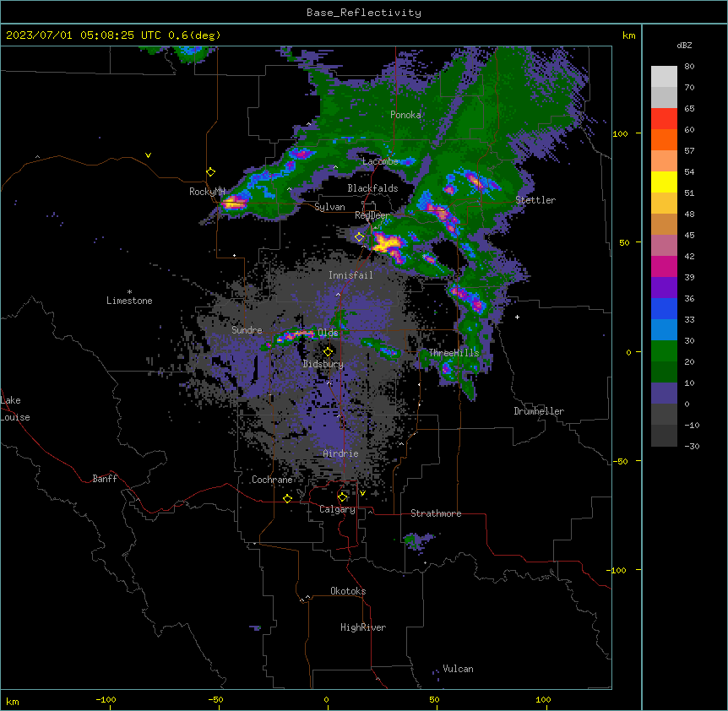Select the dBZ legend heading
Image resolution: width=728 pixels, height=711 pixels.
pos(684,46)
